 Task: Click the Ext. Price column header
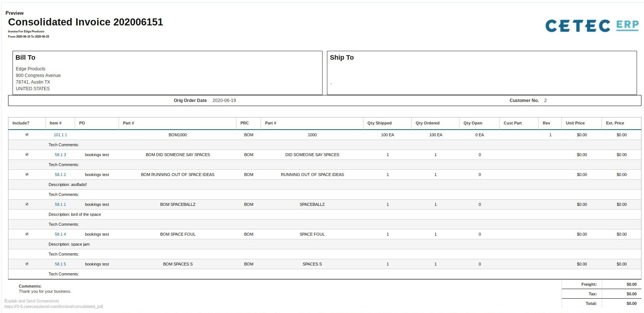[x=615, y=123]
